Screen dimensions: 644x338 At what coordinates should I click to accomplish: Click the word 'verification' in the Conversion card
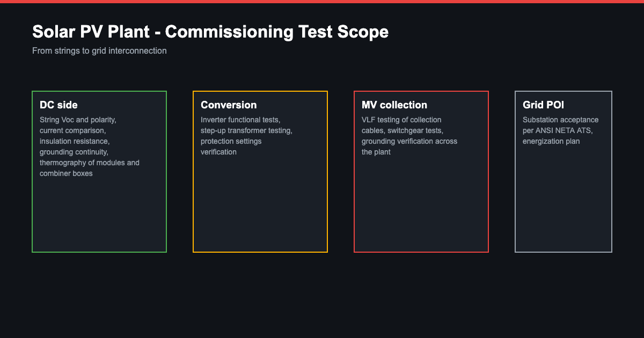pos(218,152)
